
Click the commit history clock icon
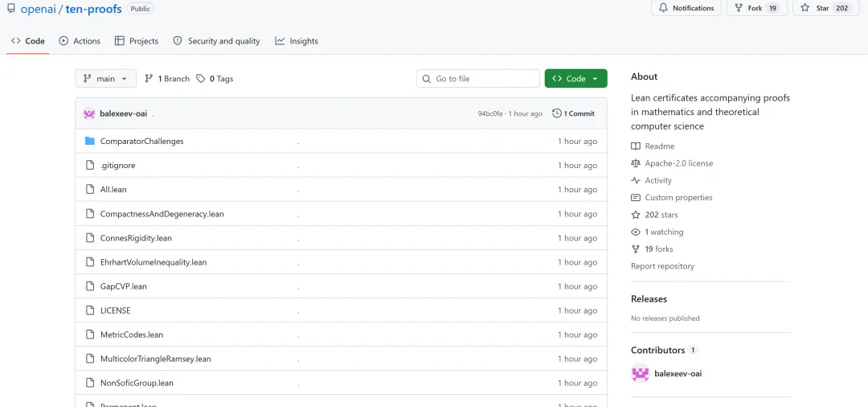click(557, 113)
